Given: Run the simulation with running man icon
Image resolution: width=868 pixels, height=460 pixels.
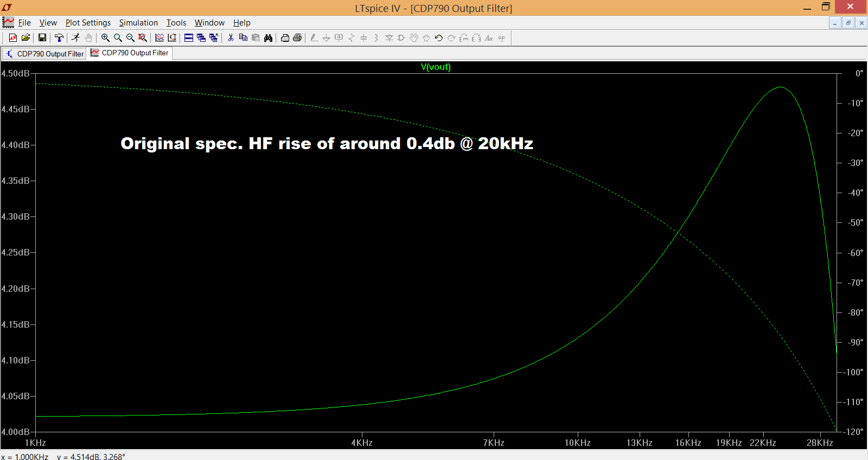Looking at the screenshot, I should coord(75,37).
